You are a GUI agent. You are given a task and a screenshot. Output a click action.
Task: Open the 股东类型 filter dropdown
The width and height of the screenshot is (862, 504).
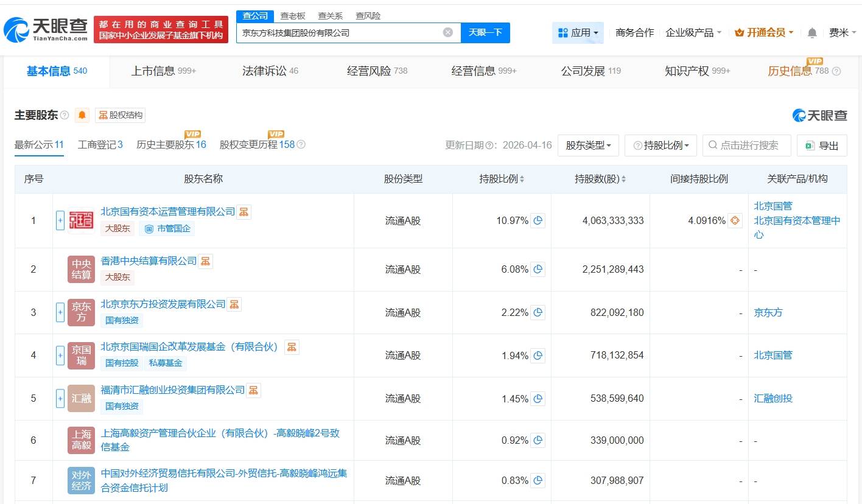click(x=587, y=145)
